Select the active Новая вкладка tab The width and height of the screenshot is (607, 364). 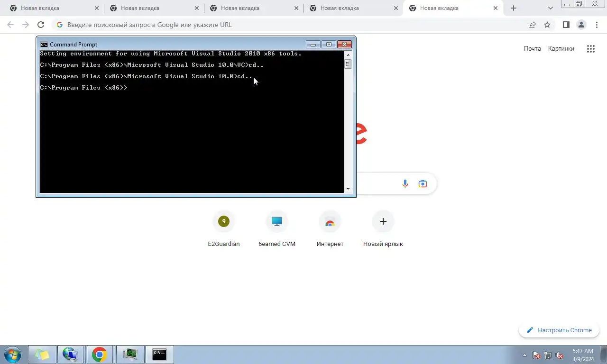[x=453, y=8]
